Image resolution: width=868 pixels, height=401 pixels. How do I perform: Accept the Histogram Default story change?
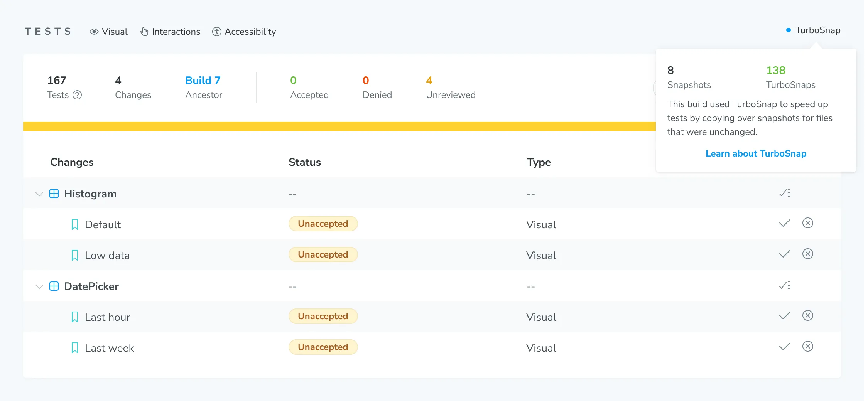(784, 224)
